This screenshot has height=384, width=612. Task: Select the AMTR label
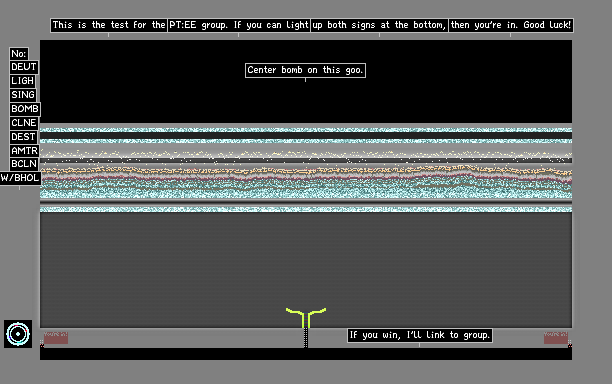click(x=24, y=151)
